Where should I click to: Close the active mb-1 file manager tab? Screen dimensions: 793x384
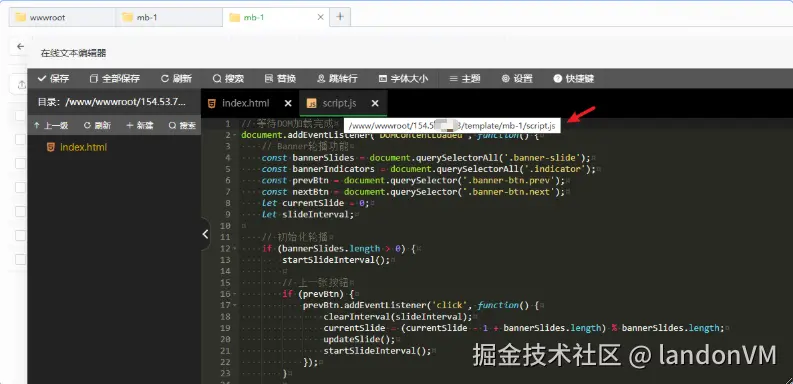pos(320,17)
